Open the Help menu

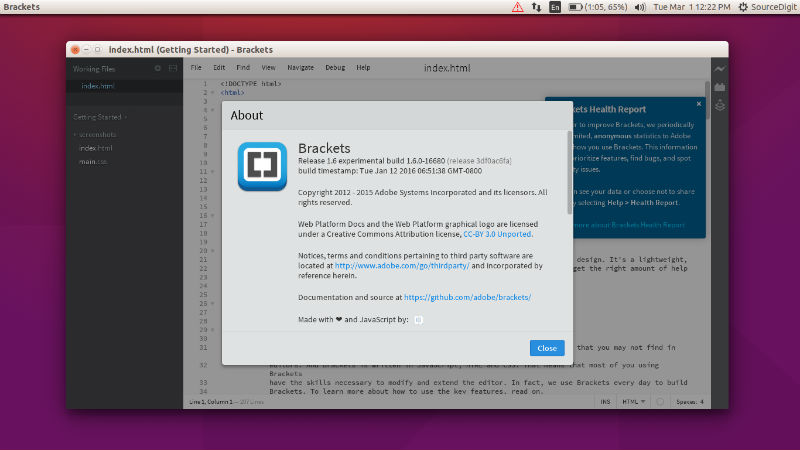tap(363, 68)
